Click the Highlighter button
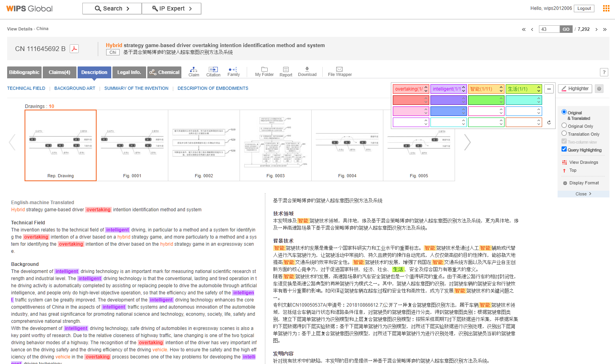 click(575, 89)
